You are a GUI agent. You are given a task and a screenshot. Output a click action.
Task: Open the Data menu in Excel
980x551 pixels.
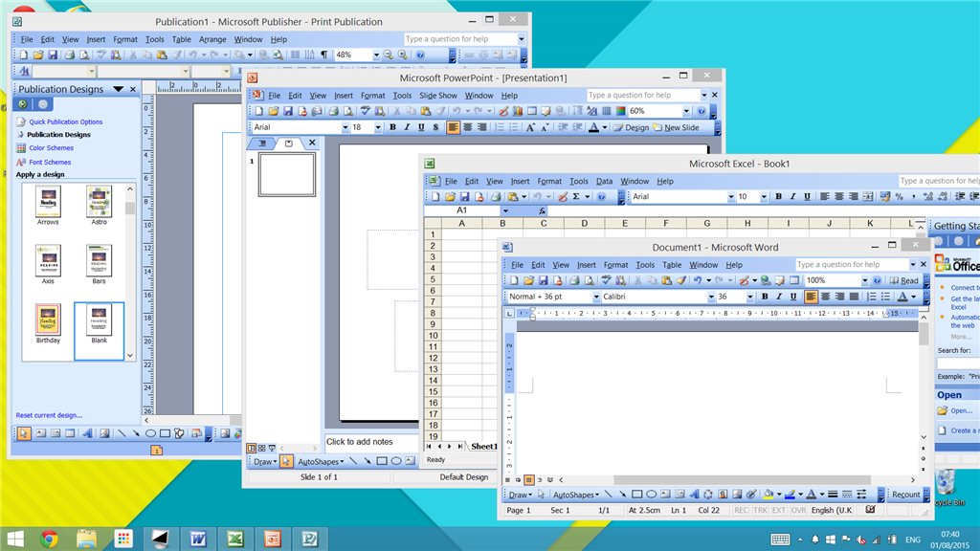605,181
